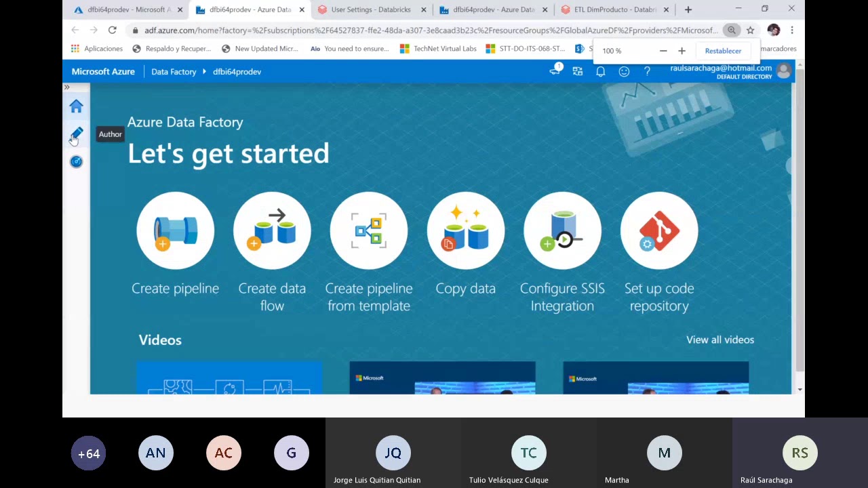Reload the page
This screenshot has width=868, height=488.
coord(113,30)
